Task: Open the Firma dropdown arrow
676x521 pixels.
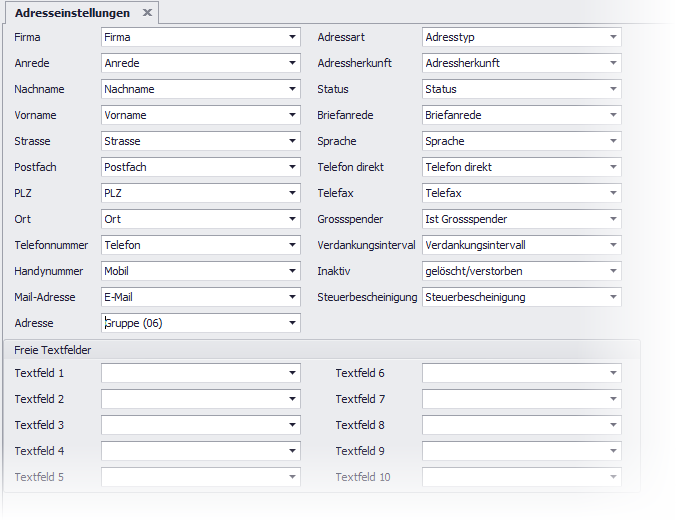Action: tap(292, 37)
